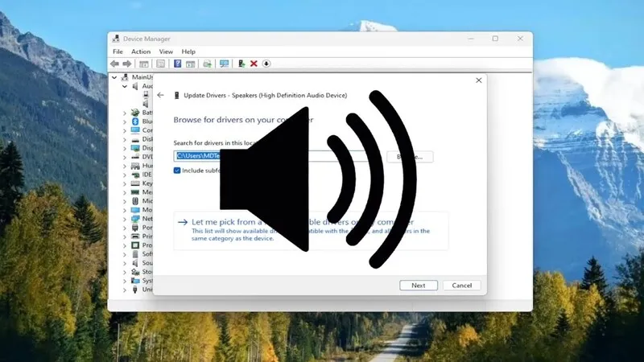
Task: Collapse the Audio inputs and outputs node
Action: tap(125, 86)
